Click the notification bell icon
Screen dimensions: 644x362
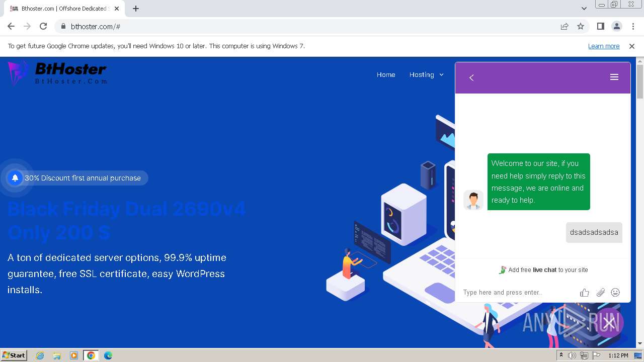[15, 177]
